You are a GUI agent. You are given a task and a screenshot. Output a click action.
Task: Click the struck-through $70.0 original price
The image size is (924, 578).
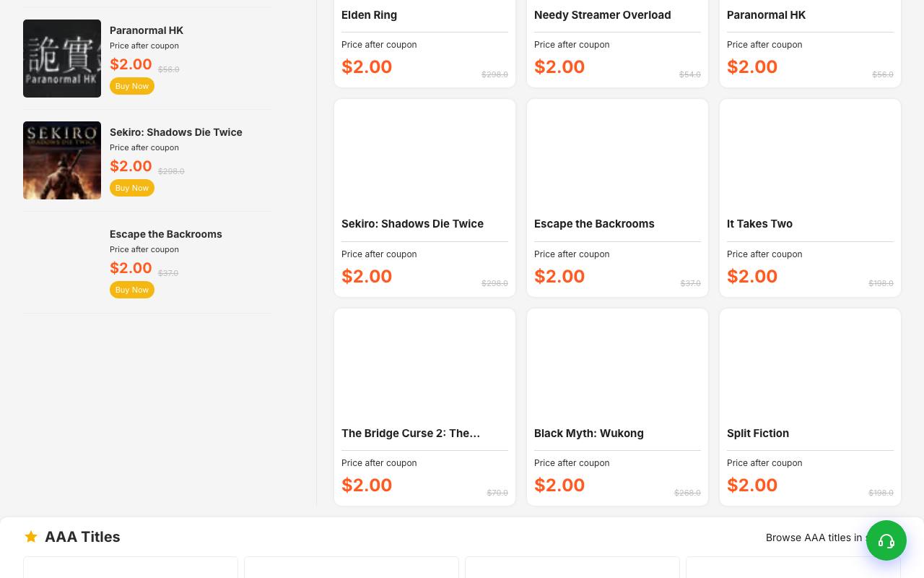pos(497,493)
